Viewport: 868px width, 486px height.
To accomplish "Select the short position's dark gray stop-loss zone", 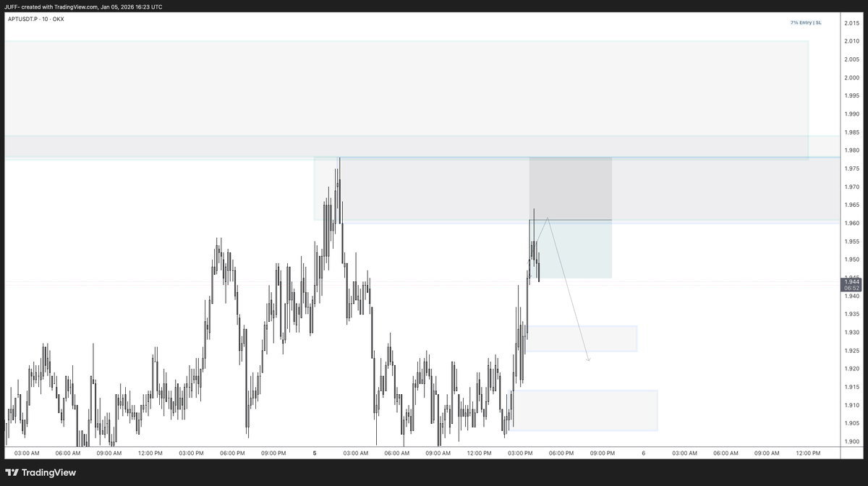I will pyautogui.click(x=571, y=189).
